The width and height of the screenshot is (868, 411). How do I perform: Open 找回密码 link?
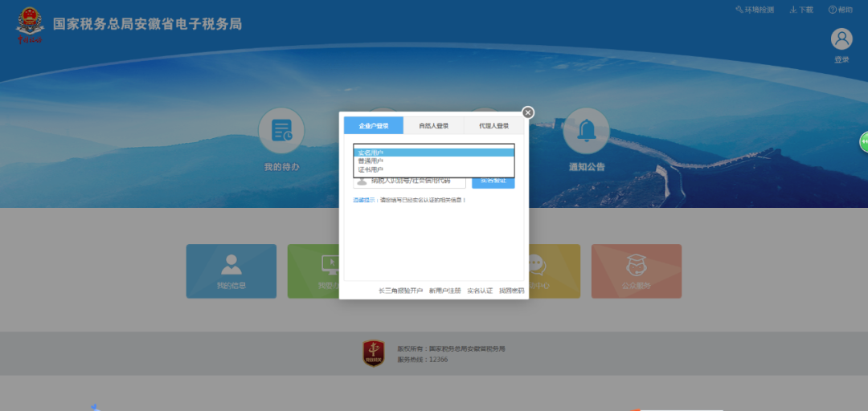511,291
